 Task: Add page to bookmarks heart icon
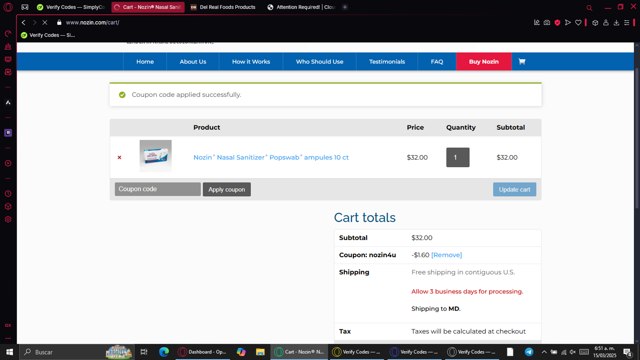point(578,22)
